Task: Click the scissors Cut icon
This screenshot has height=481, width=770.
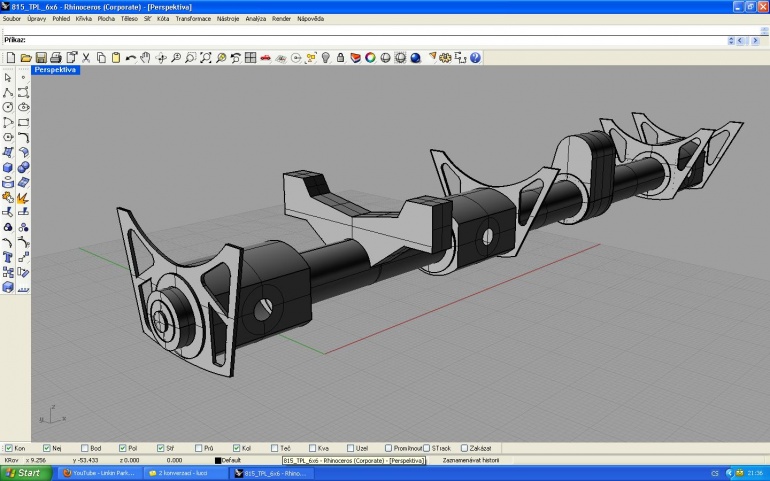Action: 86,58
